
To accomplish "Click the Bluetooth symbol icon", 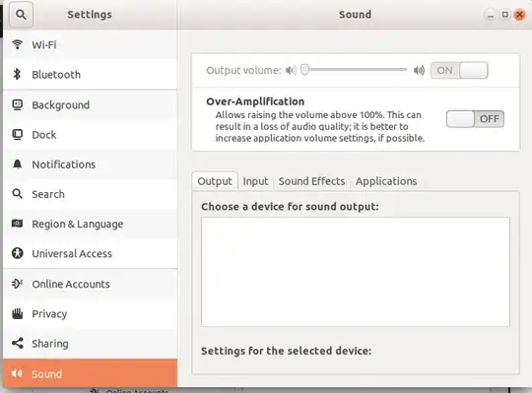I will click(x=17, y=74).
